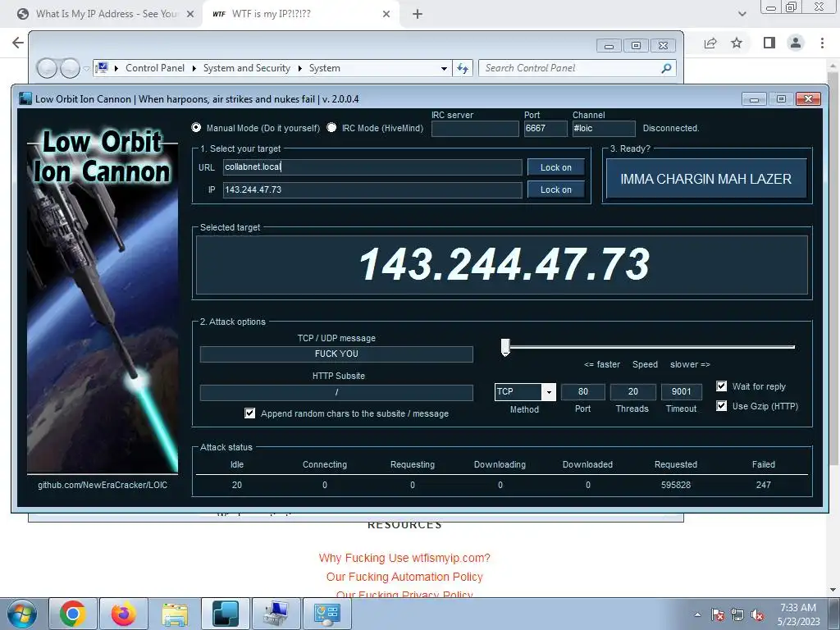This screenshot has width=840, height=630.
Task: Click the share page icon in Chrome toolbar
Action: (710, 43)
